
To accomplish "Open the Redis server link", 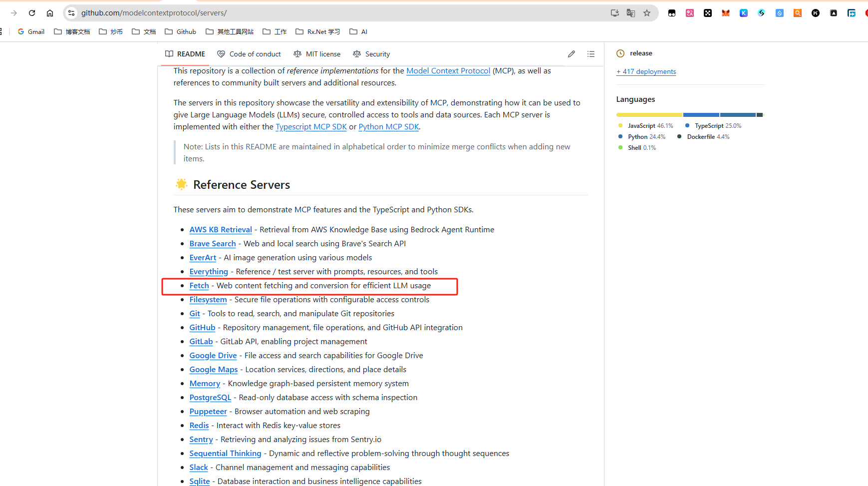I will (199, 426).
